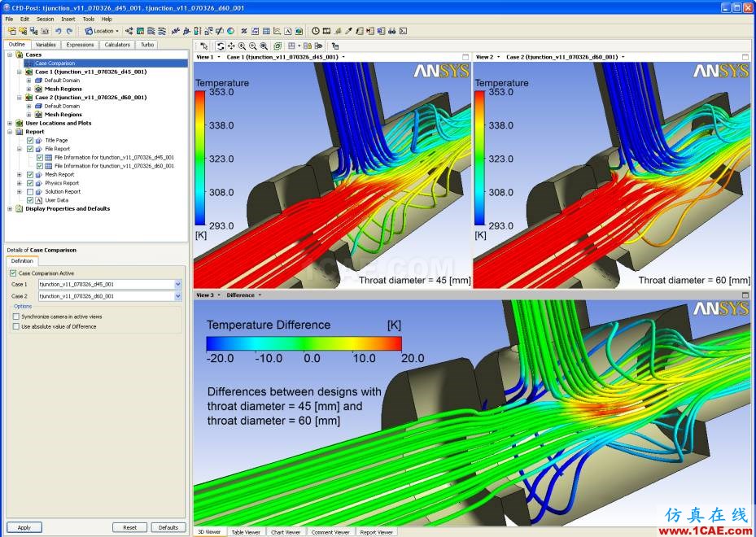The width and height of the screenshot is (756, 537).
Task: Switch to the Variables tab
Action: click(46, 45)
